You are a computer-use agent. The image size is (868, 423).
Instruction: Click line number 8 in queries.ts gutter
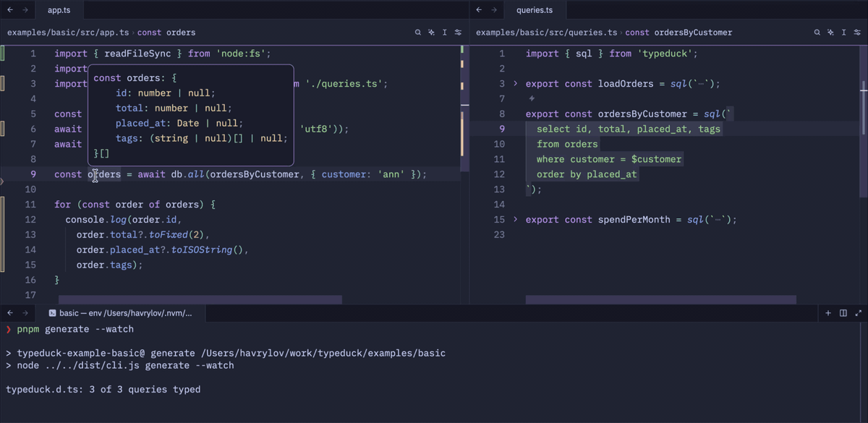coord(502,114)
